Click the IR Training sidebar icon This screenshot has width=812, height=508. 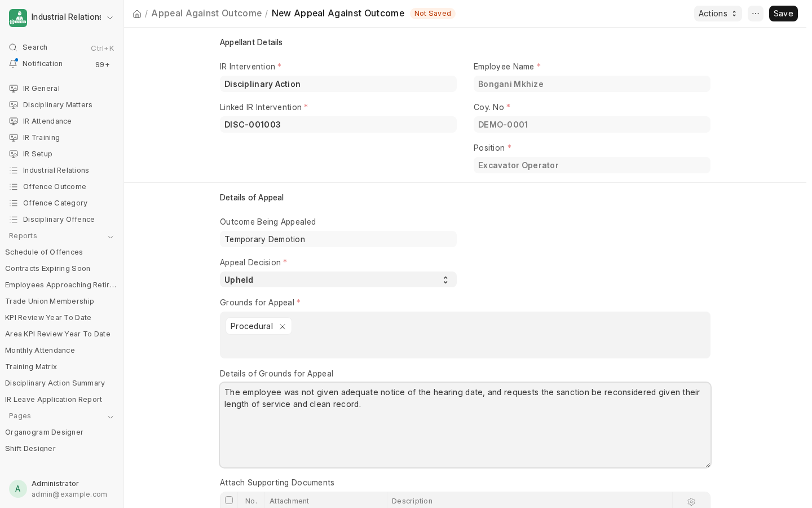pyautogui.click(x=14, y=138)
